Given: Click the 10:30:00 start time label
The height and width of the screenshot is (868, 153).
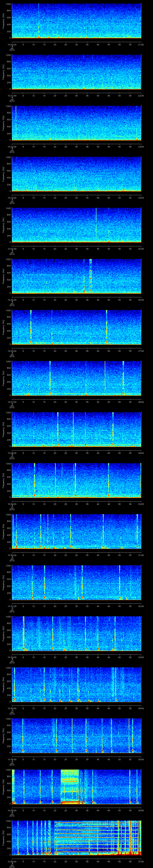Looking at the screenshot, I should tap(12, 555).
